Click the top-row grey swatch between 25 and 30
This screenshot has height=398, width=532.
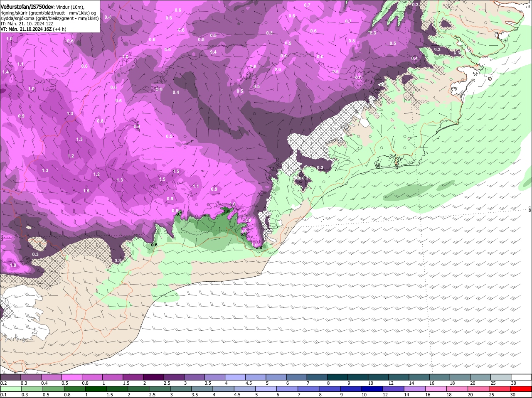coord(501,377)
